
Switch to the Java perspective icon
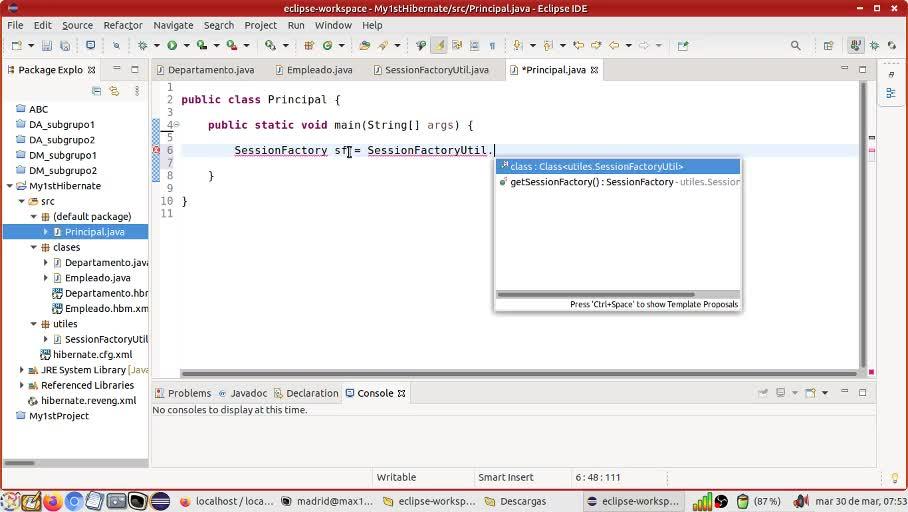(855, 45)
